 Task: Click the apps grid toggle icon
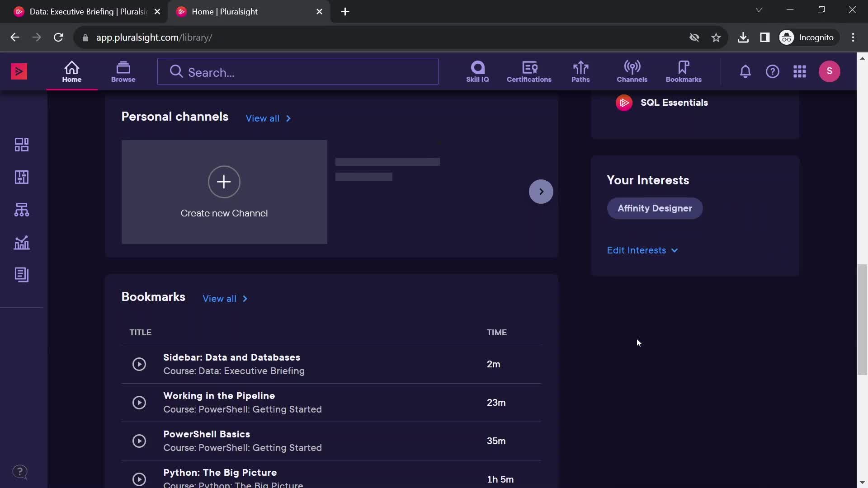tap(799, 71)
